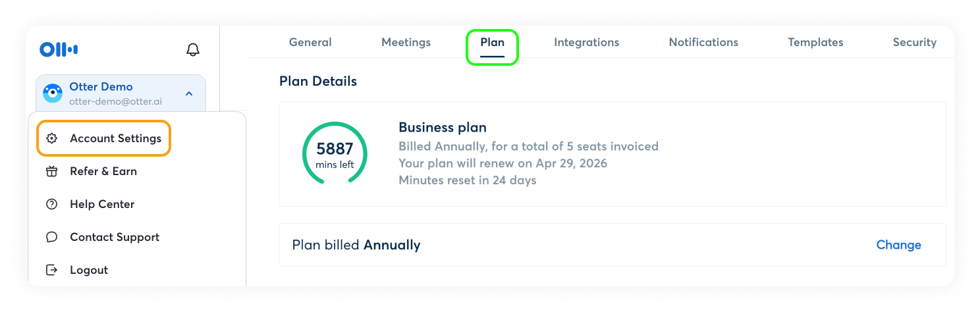Click the Otter logo icon
This screenshot has height=312, width=980.
coord(59,49)
